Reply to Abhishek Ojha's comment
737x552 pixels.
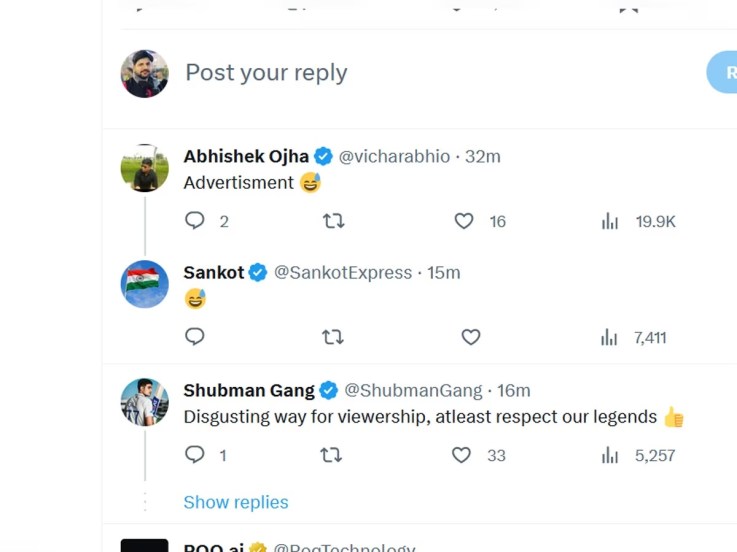point(195,221)
